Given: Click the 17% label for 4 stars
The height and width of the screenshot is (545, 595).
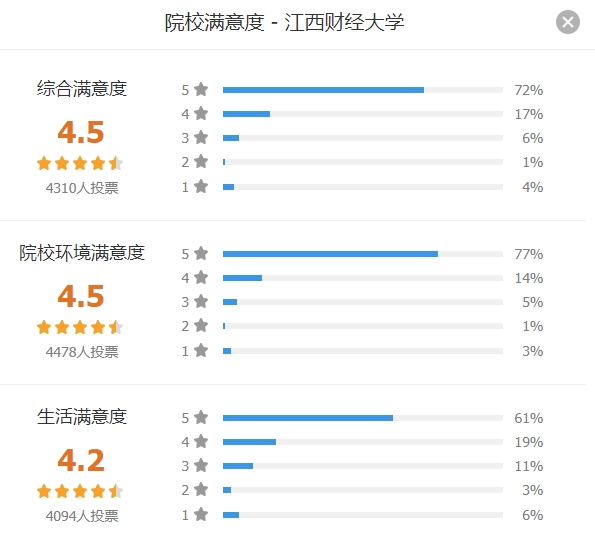Looking at the screenshot, I should tap(529, 114).
